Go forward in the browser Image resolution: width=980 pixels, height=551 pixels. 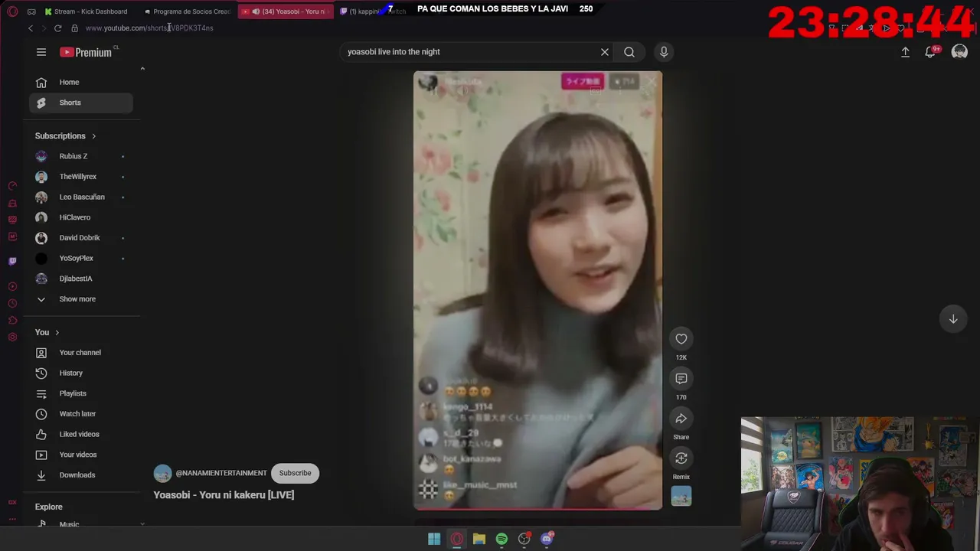[44, 28]
